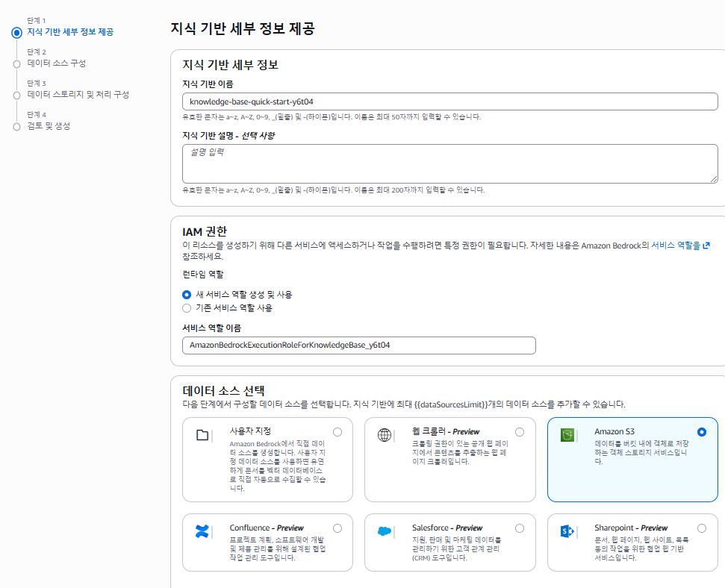Image resolution: width=725 pixels, height=588 pixels.
Task: Click the 지식 기반 세부 정보 section heading
Action: pyautogui.click(x=230, y=65)
